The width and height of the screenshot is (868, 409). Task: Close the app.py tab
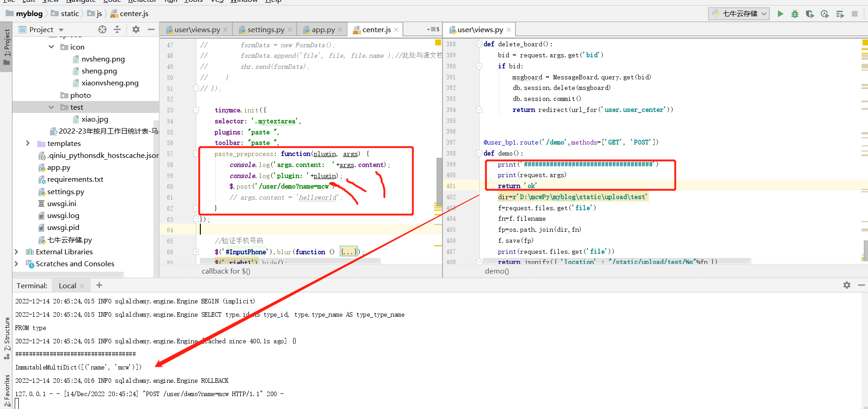pos(340,30)
